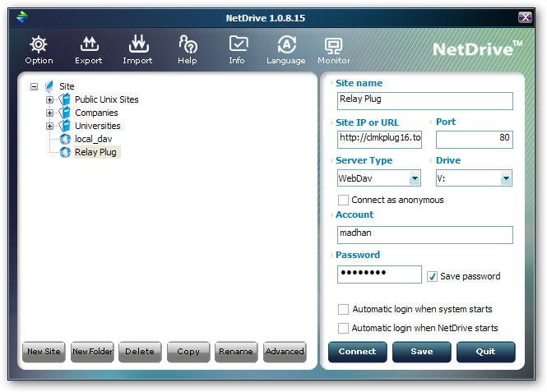Open the Language selection icon
Screen dimensions: 547x392
(x=286, y=49)
